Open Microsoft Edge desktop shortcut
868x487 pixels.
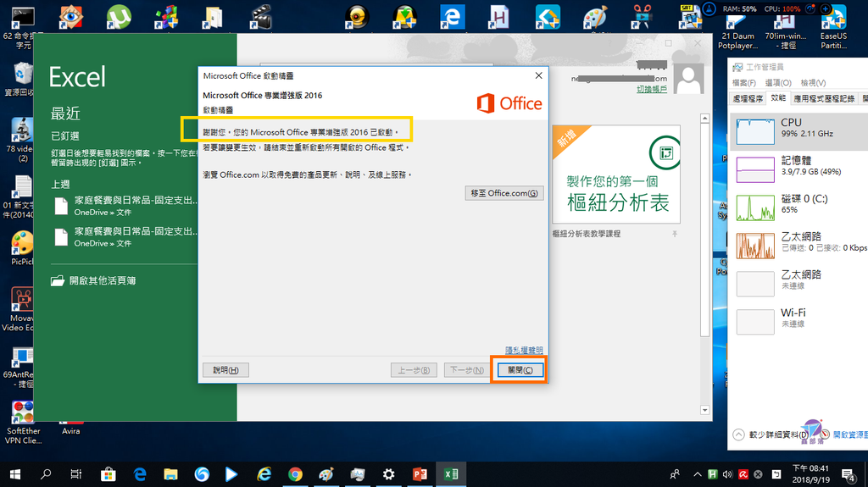point(453,16)
